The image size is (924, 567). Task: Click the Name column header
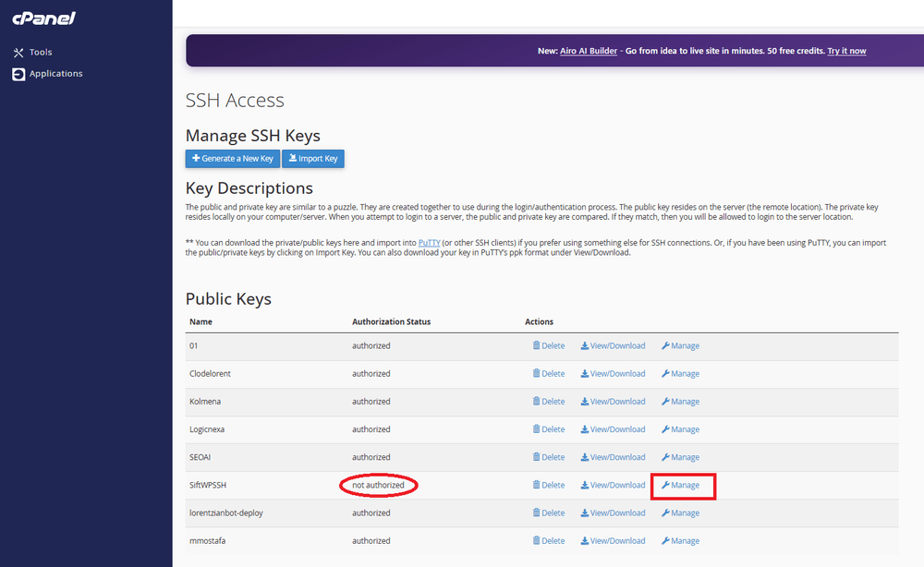point(201,321)
